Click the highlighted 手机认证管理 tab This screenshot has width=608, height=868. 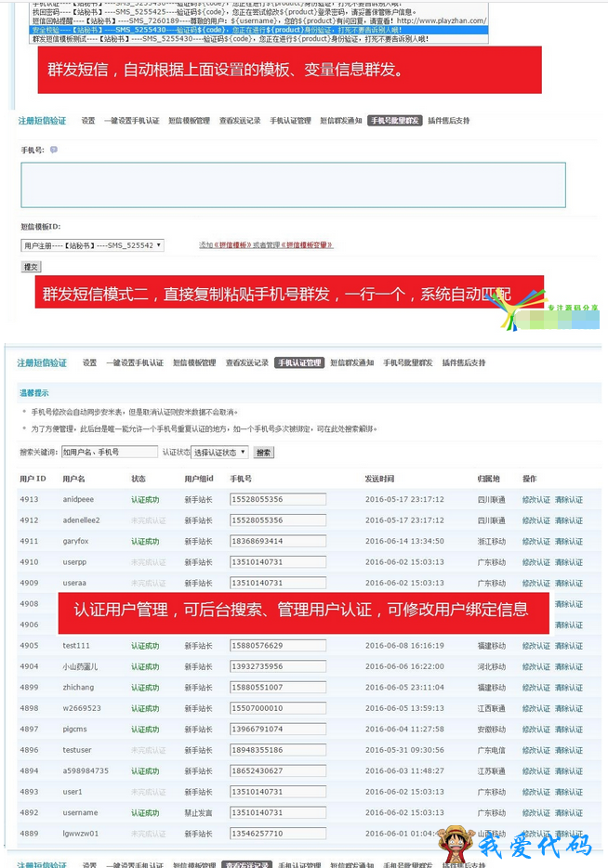(x=299, y=363)
